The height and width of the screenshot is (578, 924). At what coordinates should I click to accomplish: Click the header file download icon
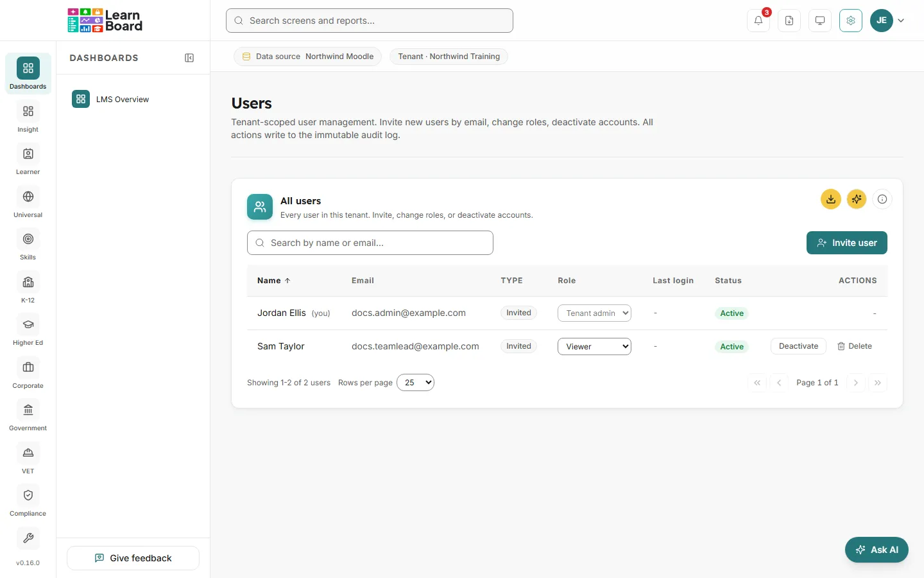[789, 21]
